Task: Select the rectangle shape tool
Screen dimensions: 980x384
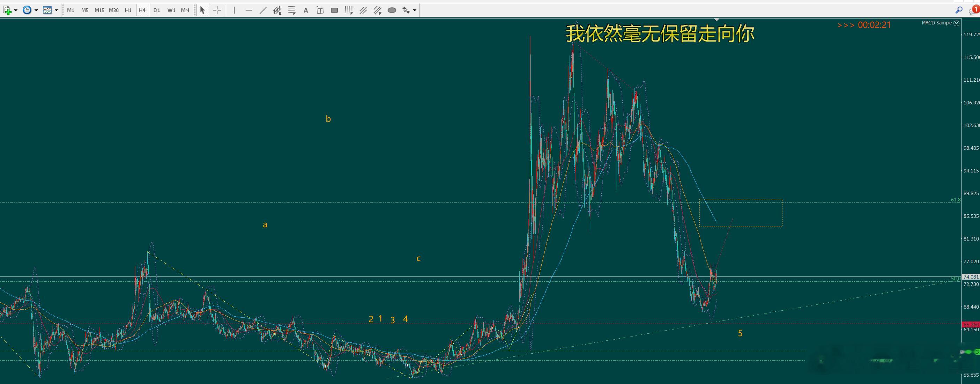Action: pos(334,10)
